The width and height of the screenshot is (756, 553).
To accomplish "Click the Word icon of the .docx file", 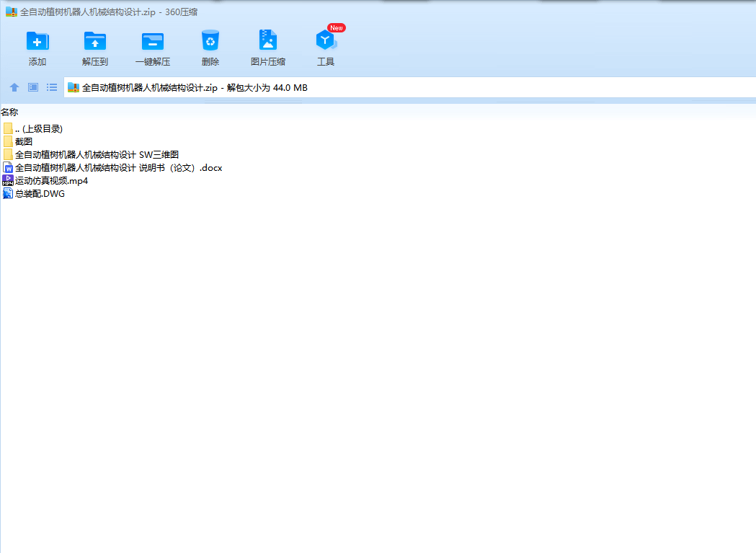I will [x=8, y=167].
